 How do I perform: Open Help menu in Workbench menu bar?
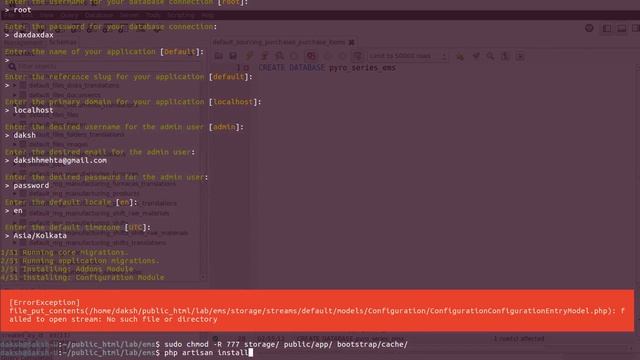[x=208, y=15]
